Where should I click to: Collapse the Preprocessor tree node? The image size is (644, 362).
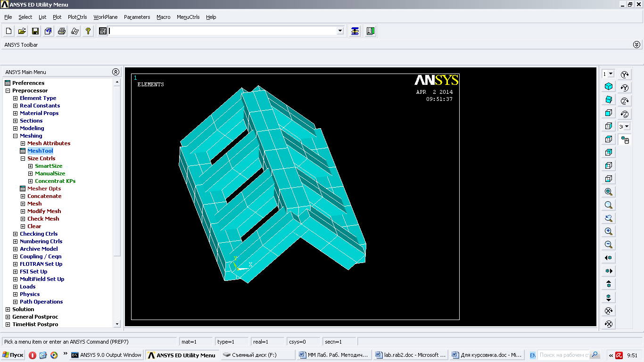[x=8, y=90]
